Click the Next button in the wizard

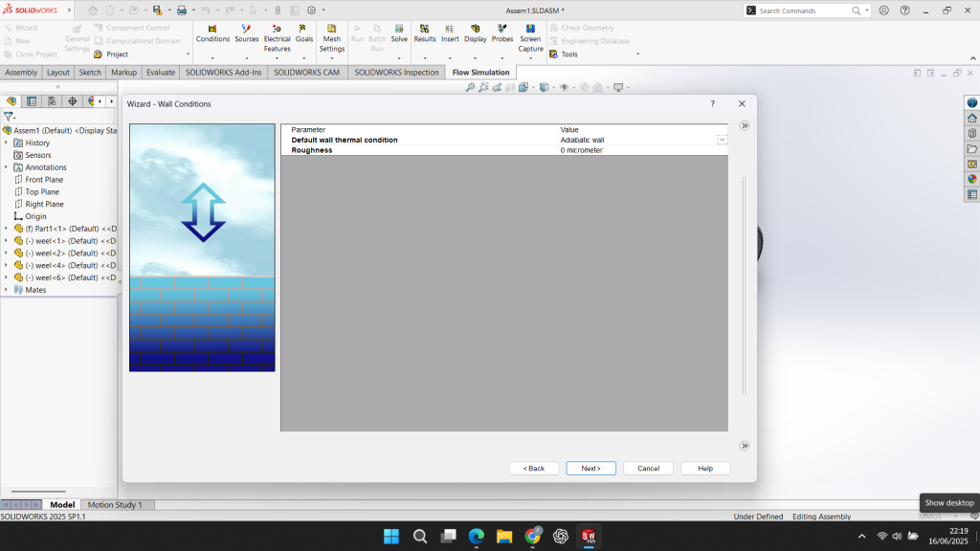pyautogui.click(x=590, y=469)
